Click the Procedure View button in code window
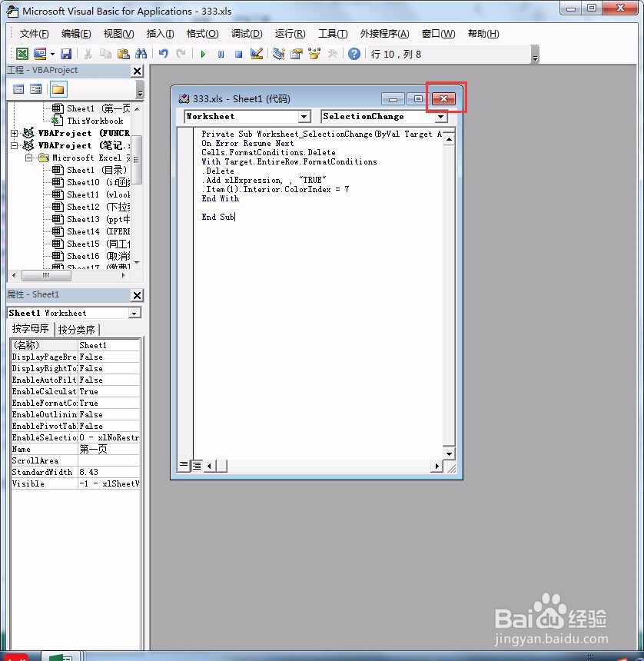The image size is (644, 661). tap(184, 466)
